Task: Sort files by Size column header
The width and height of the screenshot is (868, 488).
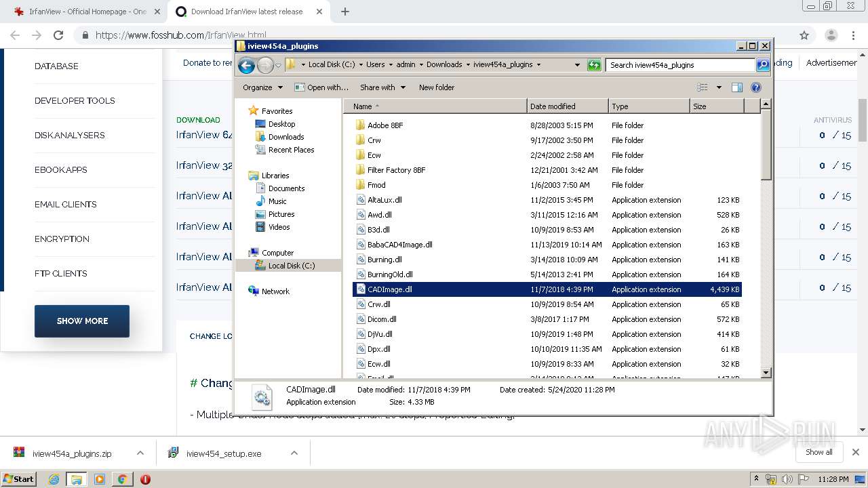Action: click(717, 106)
